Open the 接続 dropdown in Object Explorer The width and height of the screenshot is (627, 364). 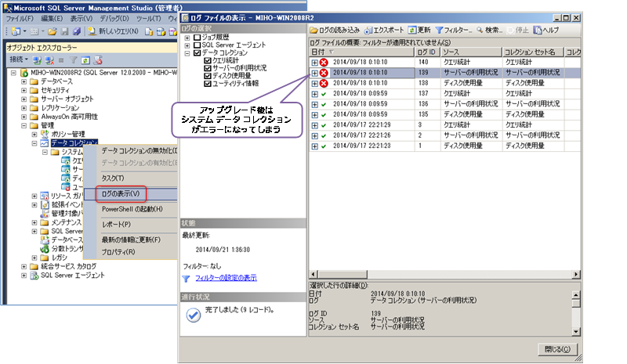[19, 59]
